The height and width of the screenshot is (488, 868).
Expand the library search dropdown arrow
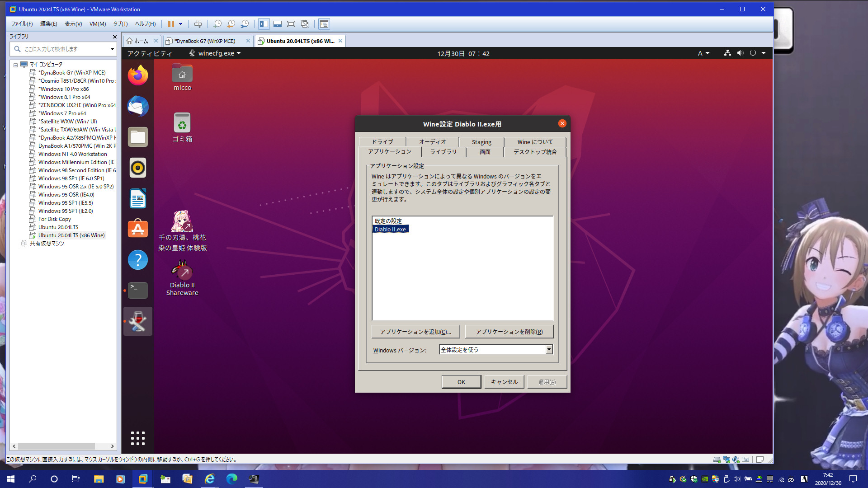click(x=112, y=49)
